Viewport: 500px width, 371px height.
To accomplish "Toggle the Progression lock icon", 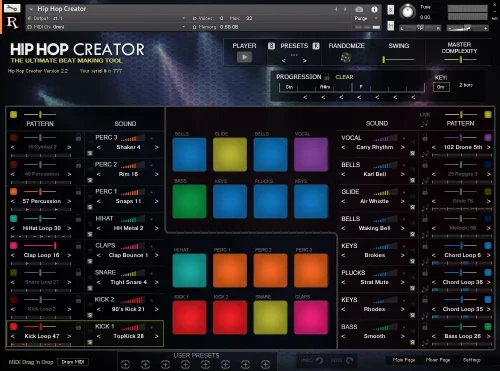I will [x=327, y=77].
